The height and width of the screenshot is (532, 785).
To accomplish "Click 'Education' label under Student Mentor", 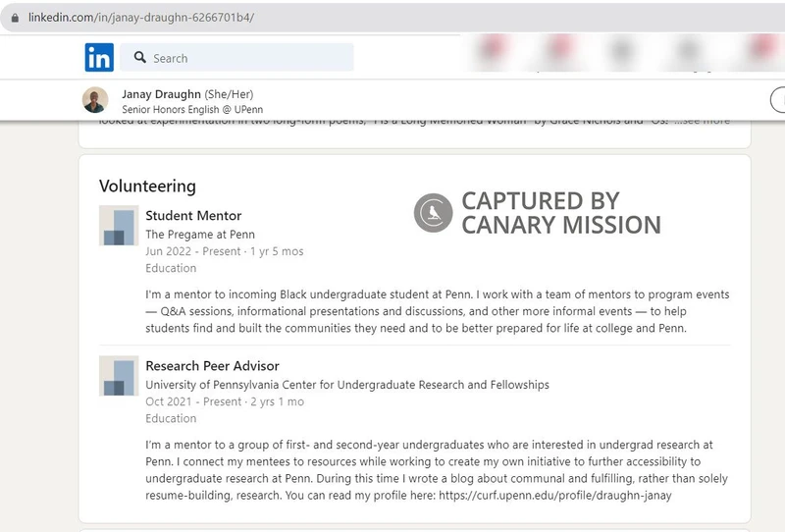I will [171, 268].
